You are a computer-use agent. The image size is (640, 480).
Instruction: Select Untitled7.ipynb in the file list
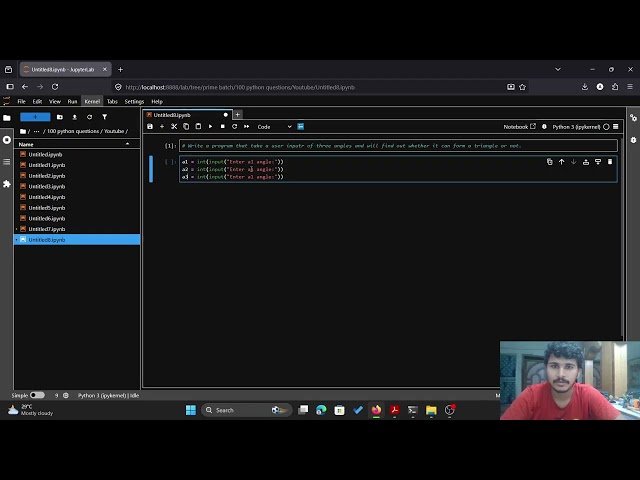[77, 229]
